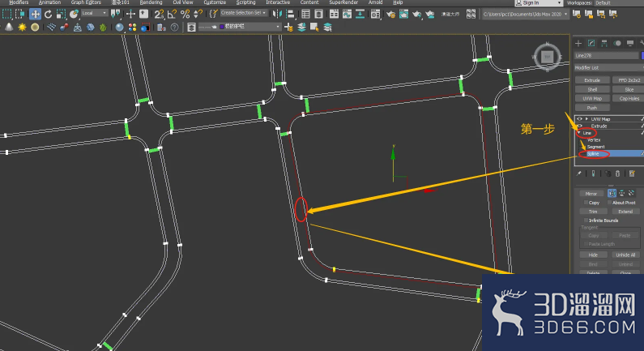Open the Scene Explorer toggle icon
This screenshot has width=644, height=351.
coord(305,14)
